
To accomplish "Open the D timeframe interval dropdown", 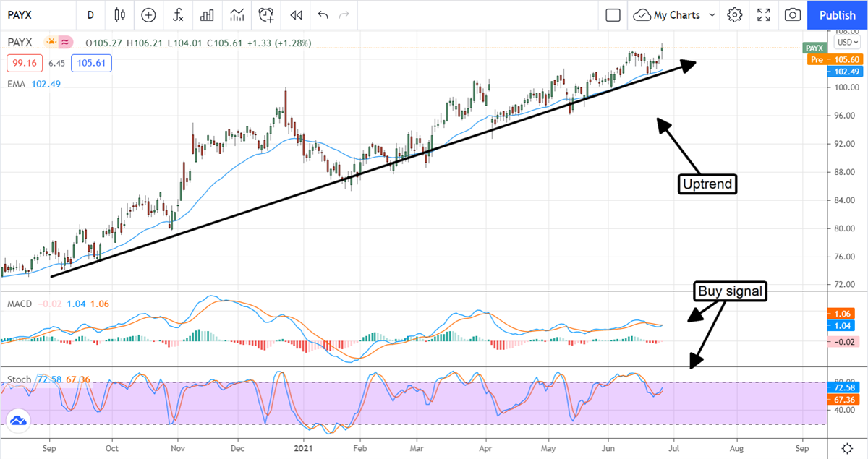I will (x=90, y=14).
